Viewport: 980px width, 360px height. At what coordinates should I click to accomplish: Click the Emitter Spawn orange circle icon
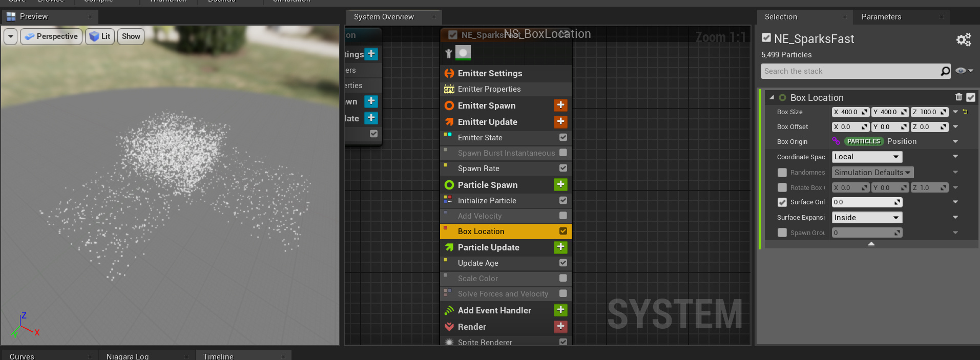449,105
